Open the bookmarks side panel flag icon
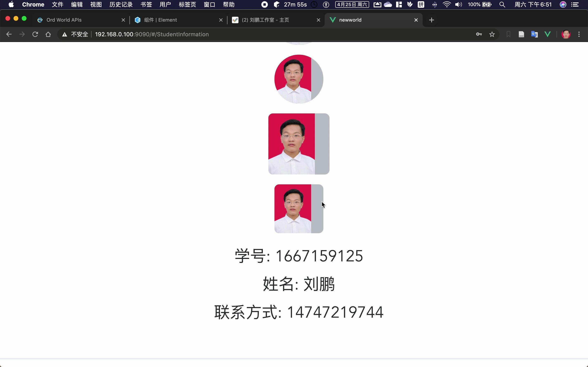The width and height of the screenshot is (588, 367). click(x=508, y=34)
